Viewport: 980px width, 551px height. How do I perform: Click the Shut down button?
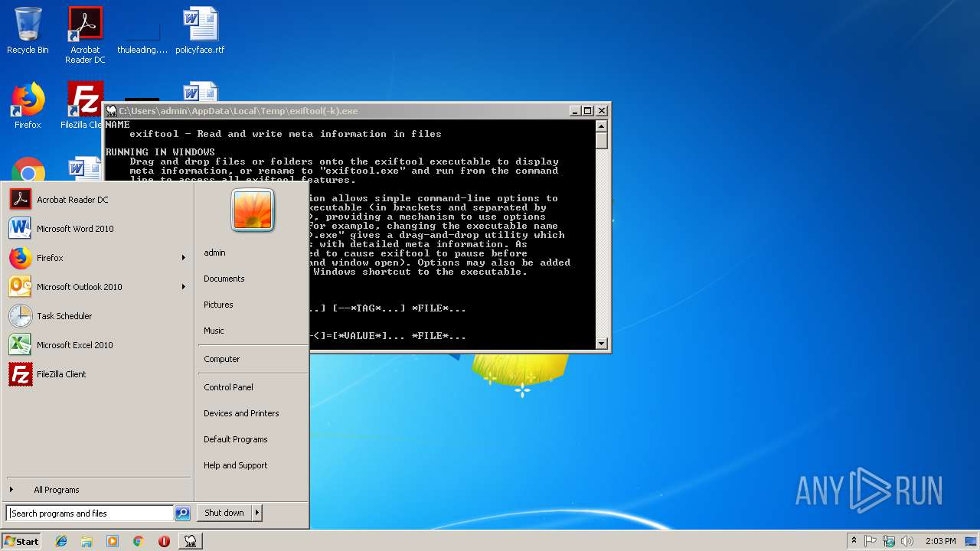tap(224, 514)
